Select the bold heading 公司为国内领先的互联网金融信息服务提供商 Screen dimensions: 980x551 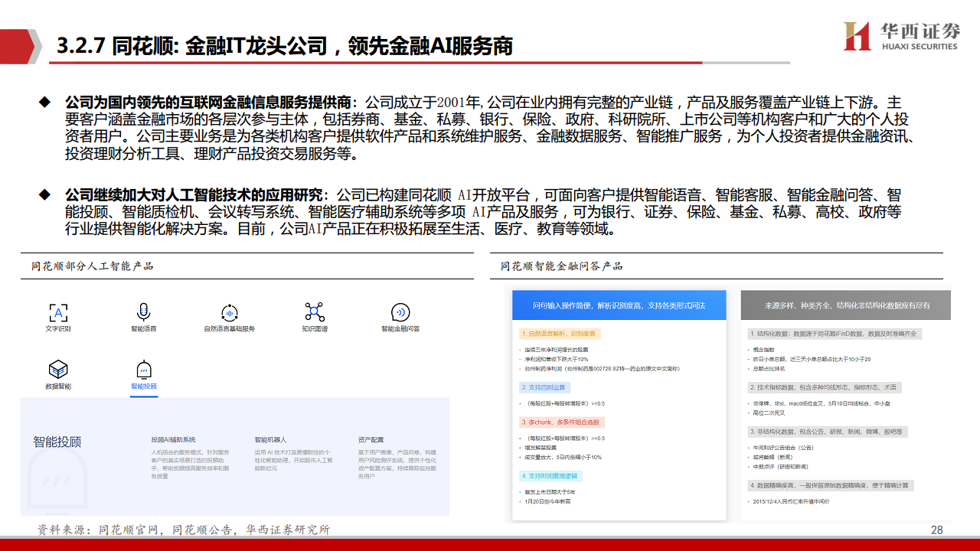[x=207, y=102]
